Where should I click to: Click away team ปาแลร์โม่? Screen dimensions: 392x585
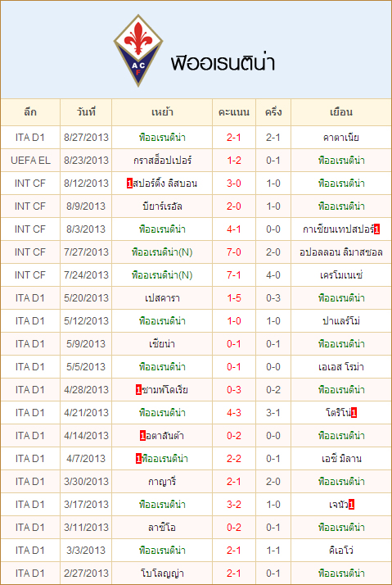341,321
